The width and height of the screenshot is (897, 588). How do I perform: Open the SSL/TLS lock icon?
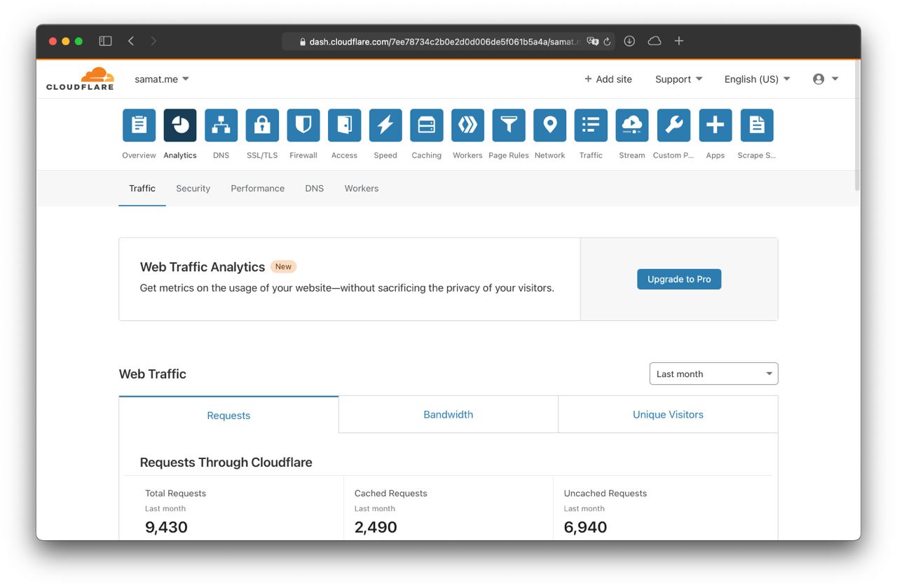coord(262,125)
